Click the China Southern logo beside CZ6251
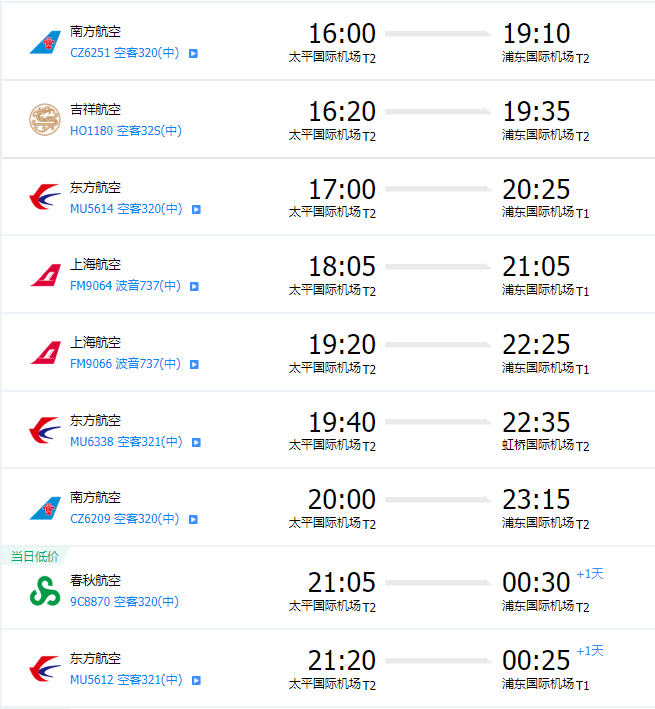The height and width of the screenshot is (709, 655). click(44, 42)
